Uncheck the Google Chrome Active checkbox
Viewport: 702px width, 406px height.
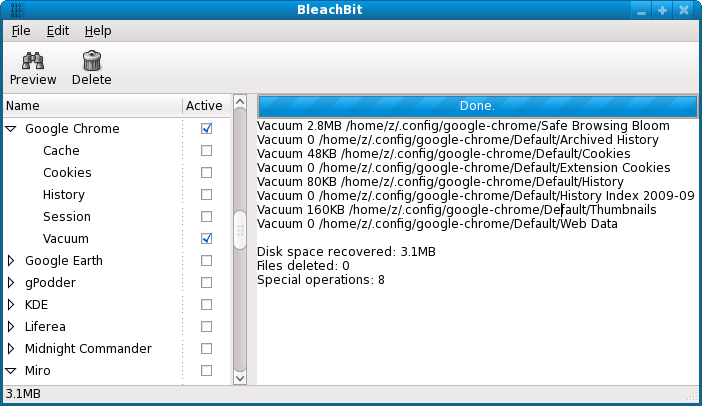click(206, 129)
